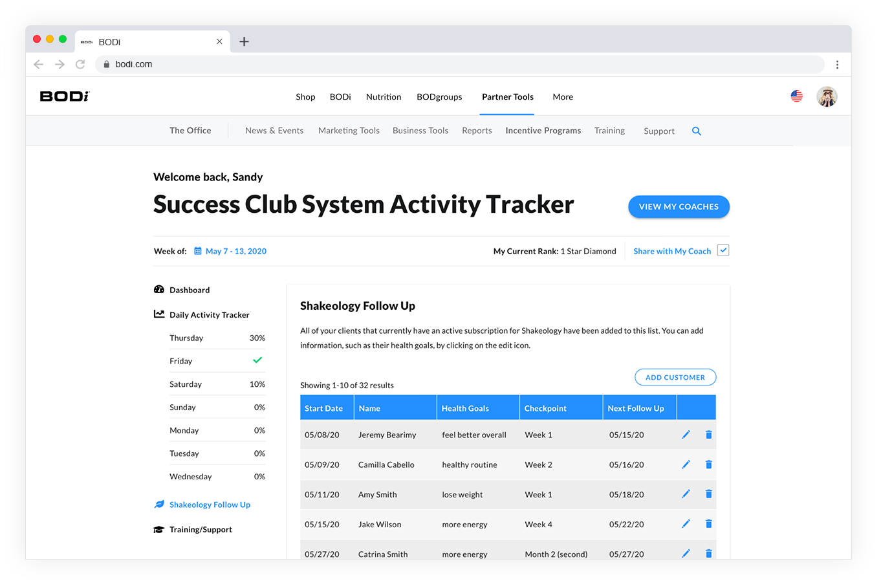Viewport: 881px width, 588px height.
Task: Open the browser three-dot menu
Action: (837, 64)
